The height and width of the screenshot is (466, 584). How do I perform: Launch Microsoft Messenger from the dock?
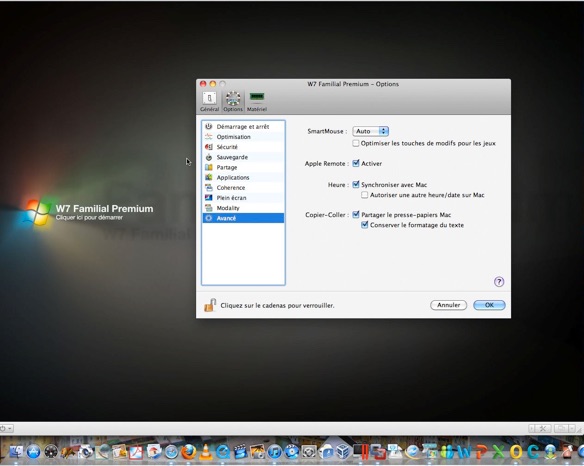click(447, 452)
